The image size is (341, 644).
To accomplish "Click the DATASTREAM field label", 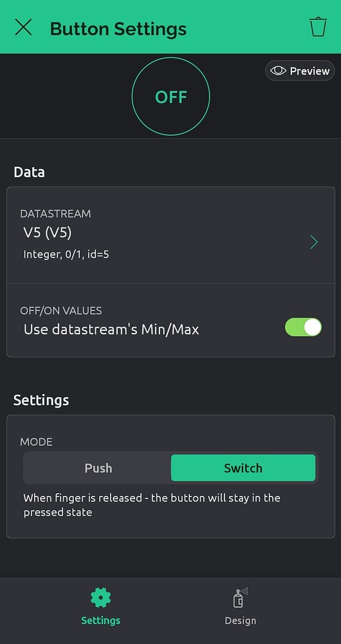I will pos(55,214).
